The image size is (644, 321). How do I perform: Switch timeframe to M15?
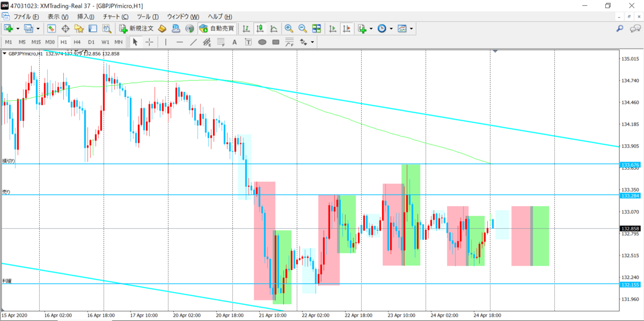(36, 42)
